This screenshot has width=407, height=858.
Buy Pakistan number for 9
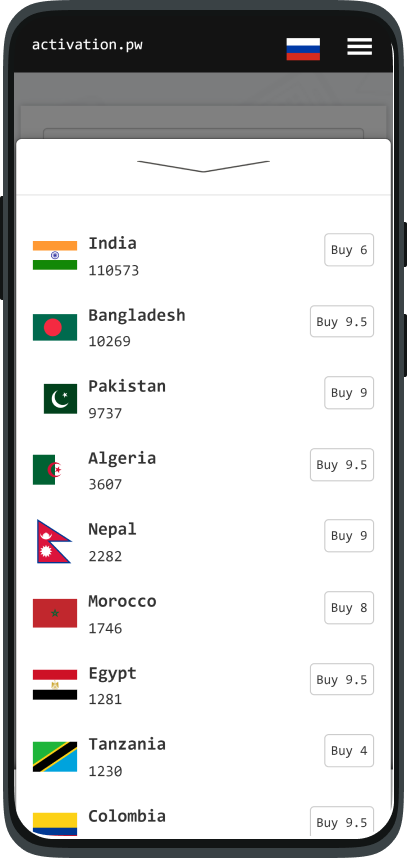tap(349, 393)
